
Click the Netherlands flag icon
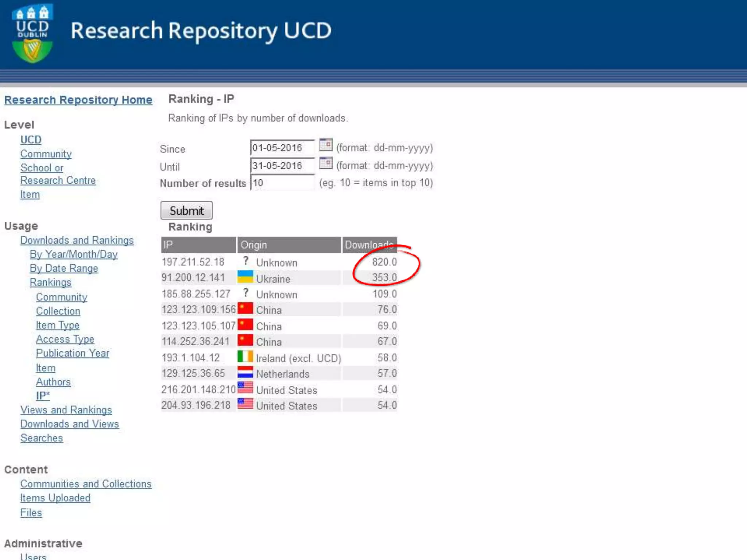(245, 372)
